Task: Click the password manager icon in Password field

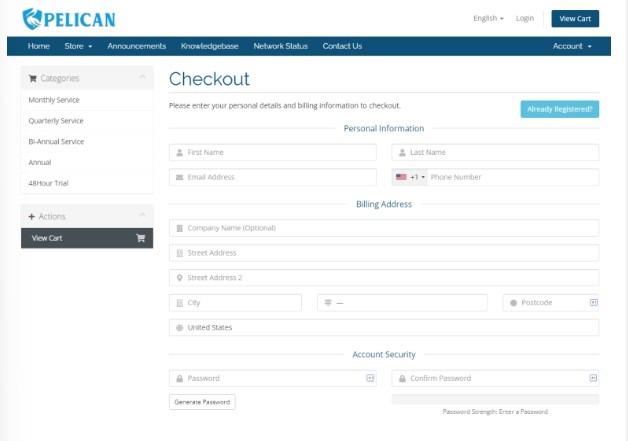Action: coord(370,378)
